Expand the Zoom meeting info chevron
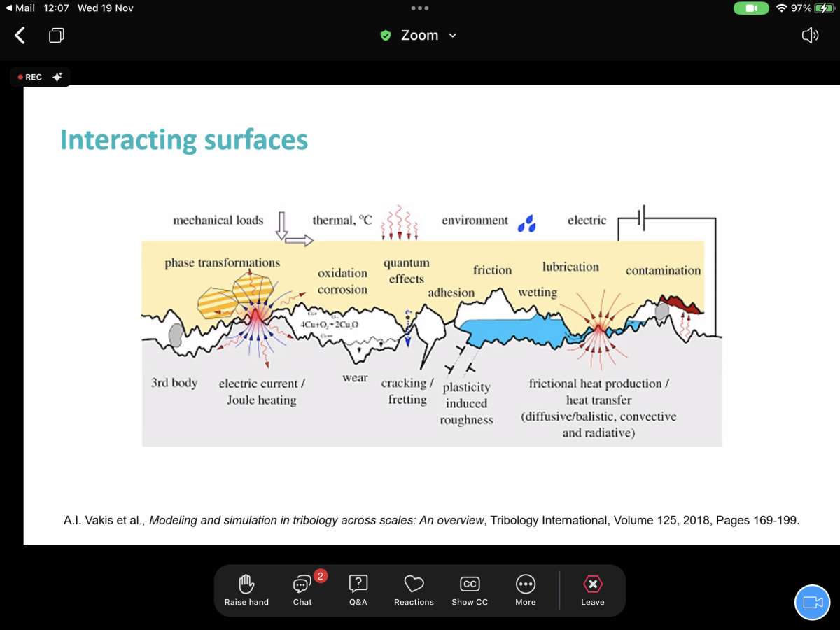This screenshot has width=840, height=630. coord(453,36)
